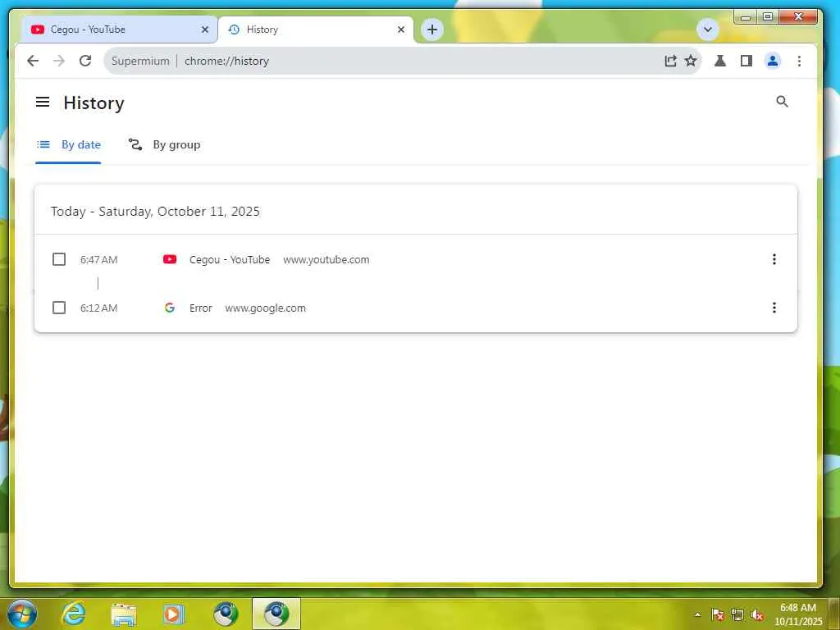The height and width of the screenshot is (630, 840).
Task: Select checkbox for 6:12 AM Error entry
Action: (59, 308)
